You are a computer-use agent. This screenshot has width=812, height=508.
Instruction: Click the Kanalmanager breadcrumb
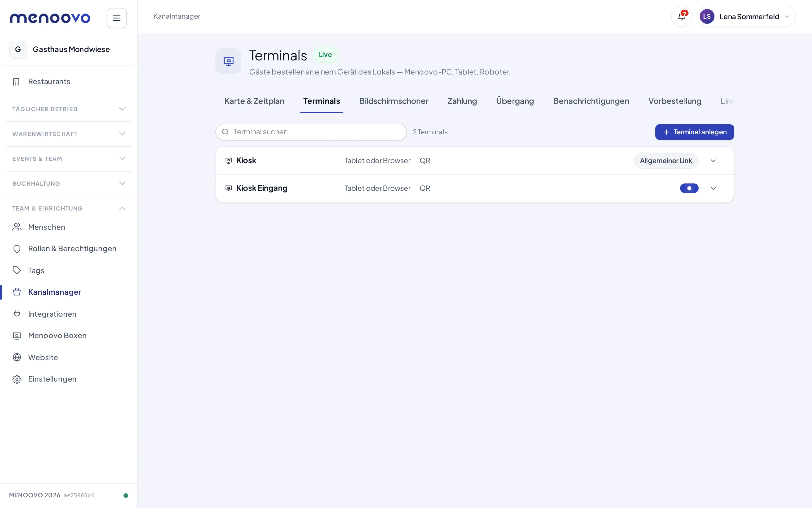coord(176,16)
